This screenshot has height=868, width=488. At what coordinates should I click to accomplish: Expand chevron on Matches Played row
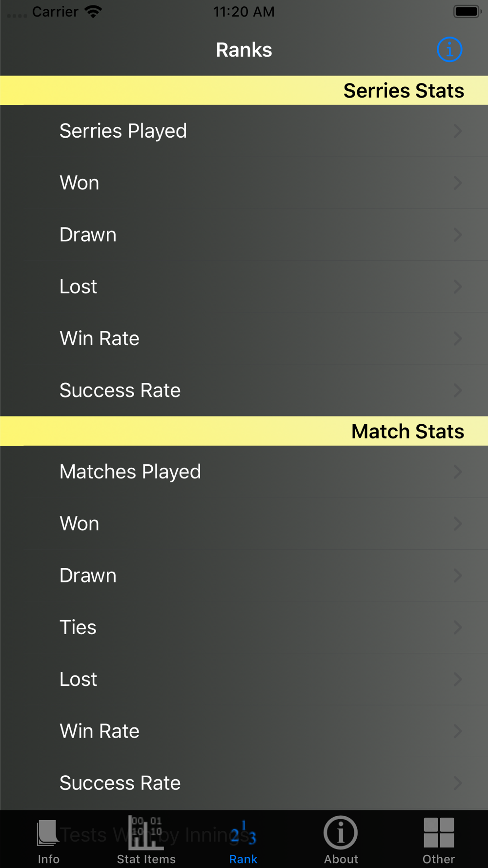457,472
